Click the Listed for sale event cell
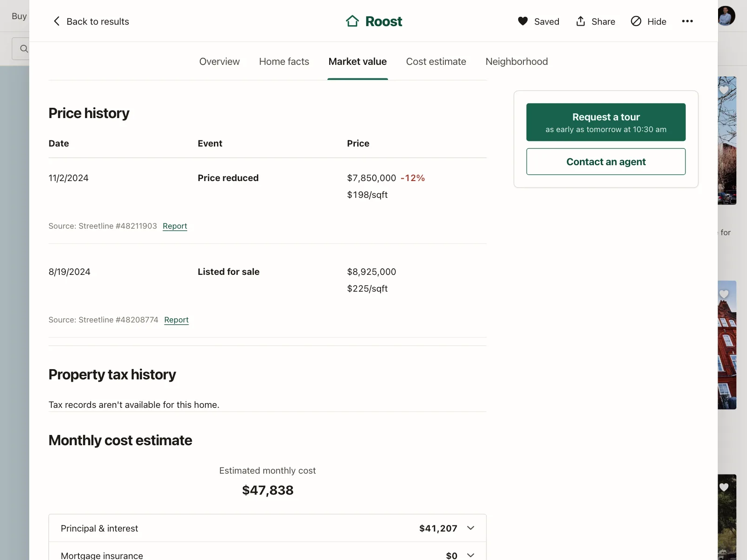The height and width of the screenshot is (560, 747). coord(229,272)
